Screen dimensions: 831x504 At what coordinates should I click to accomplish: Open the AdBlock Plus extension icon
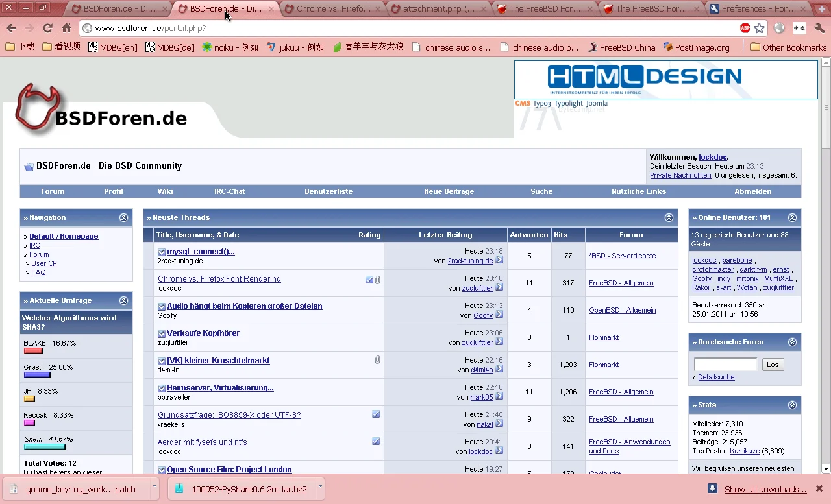point(745,28)
